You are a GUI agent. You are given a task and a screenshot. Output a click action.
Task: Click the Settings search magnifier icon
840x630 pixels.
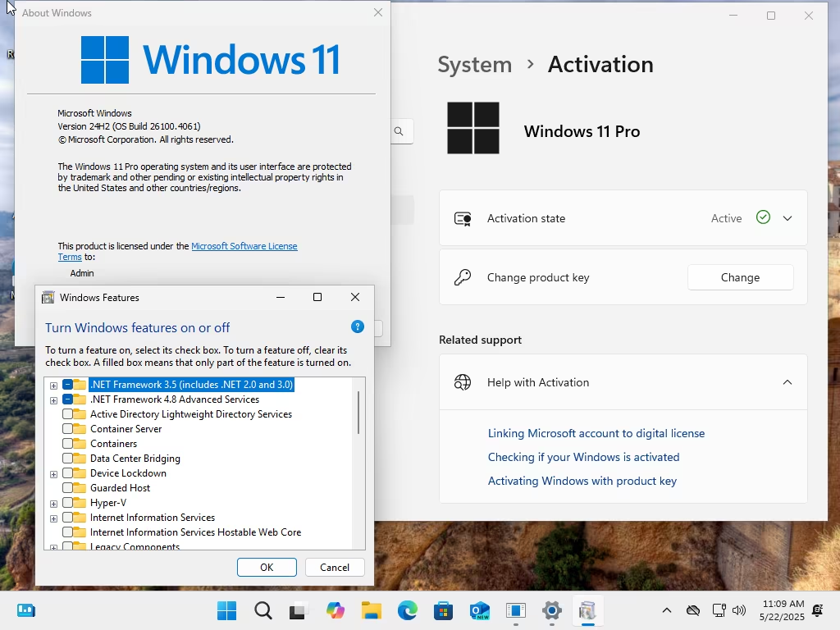click(399, 131)
